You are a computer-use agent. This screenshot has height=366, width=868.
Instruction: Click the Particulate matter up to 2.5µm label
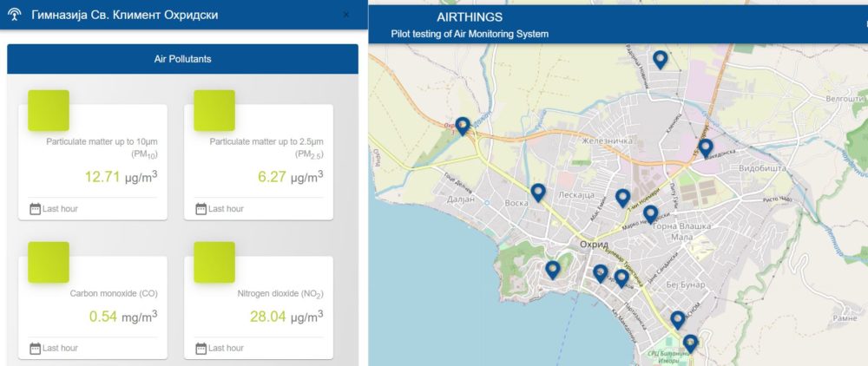(266, 147)
